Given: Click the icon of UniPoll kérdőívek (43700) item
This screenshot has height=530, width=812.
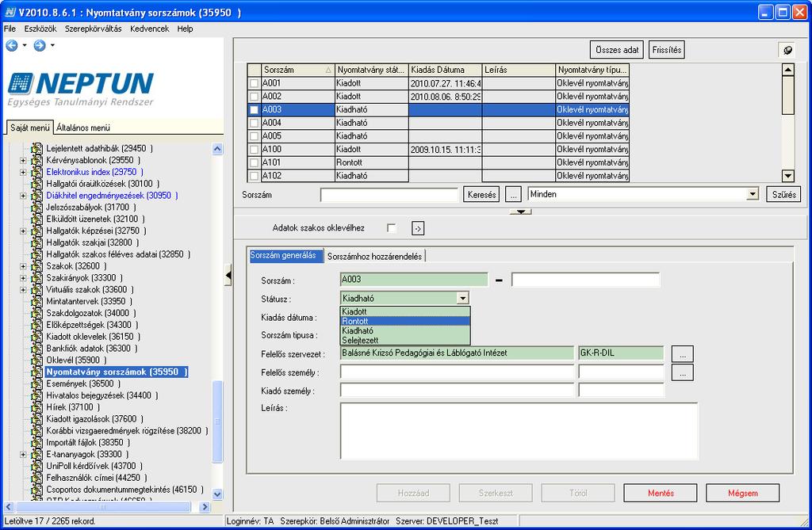Looking at the screenshot, I should [x=36, y=466].
